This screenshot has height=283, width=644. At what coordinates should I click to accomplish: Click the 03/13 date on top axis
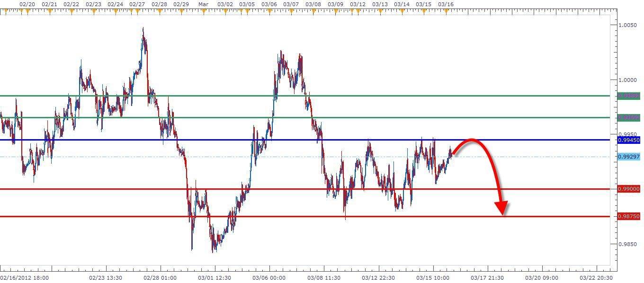pyautogui.click(x=380, y=4)
